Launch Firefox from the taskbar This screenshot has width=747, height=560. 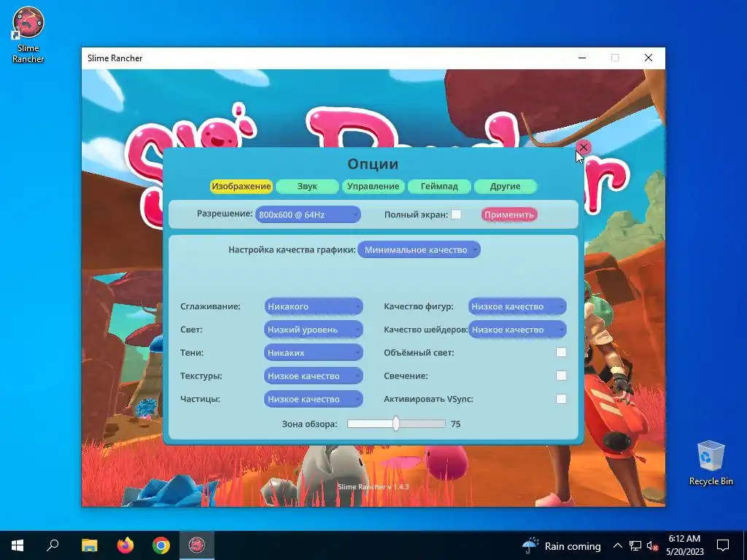(x=125, y=545)
